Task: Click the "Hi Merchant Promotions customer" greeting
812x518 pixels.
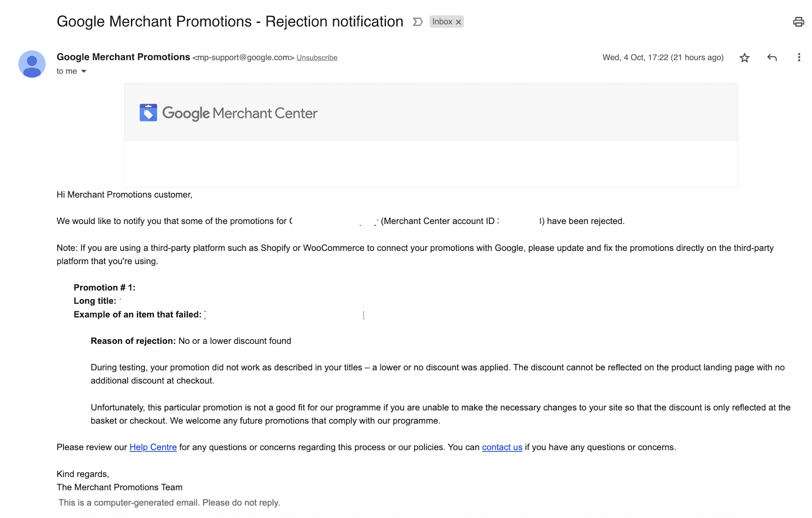Action: pos(124,195)
